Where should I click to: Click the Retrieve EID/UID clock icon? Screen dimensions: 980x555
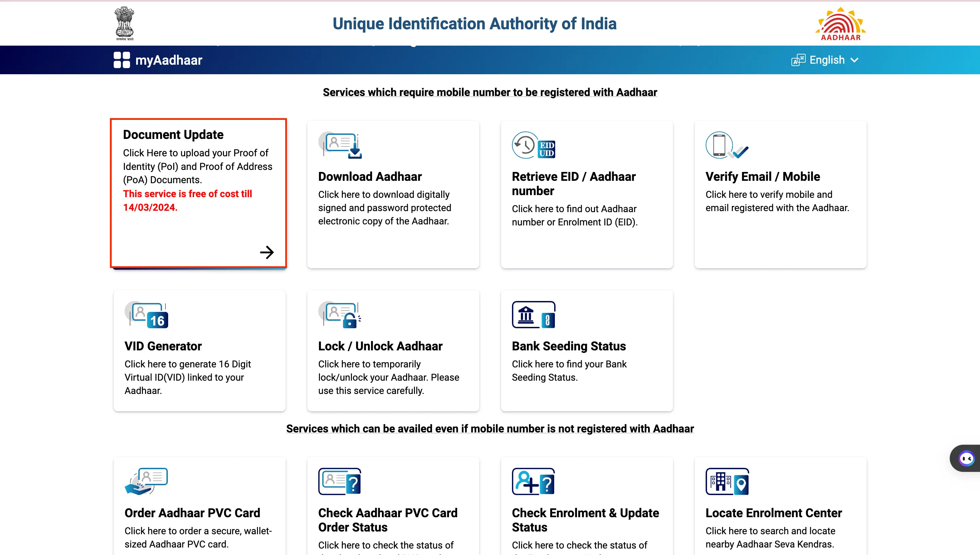coord(533,145)
